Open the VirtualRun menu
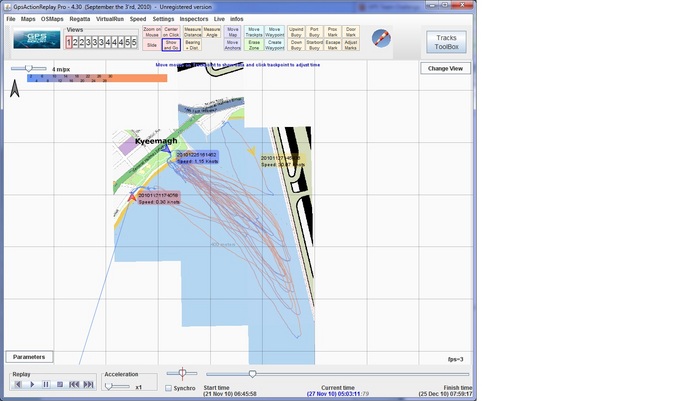This screenshot has height=401, width=700. [x=110, y=19]
